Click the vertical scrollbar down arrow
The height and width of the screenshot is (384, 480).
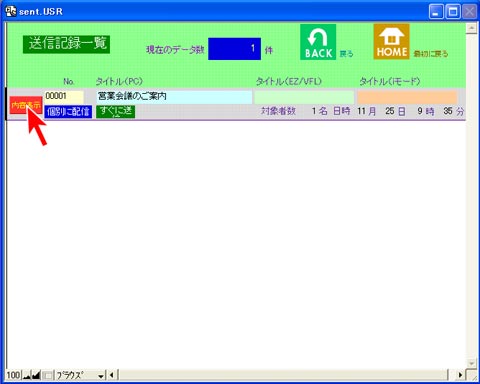pyautogui.click(x=471, y=363)
